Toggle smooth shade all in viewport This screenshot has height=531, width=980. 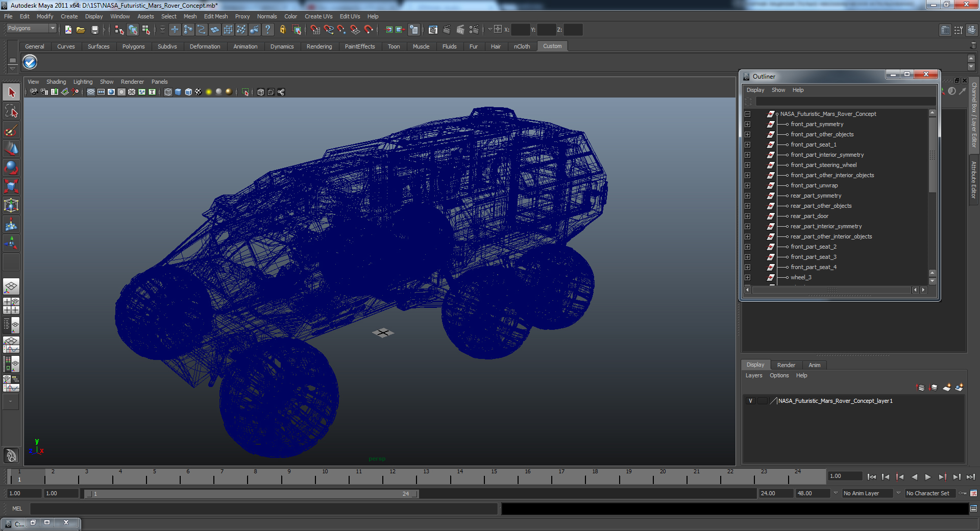178,92
